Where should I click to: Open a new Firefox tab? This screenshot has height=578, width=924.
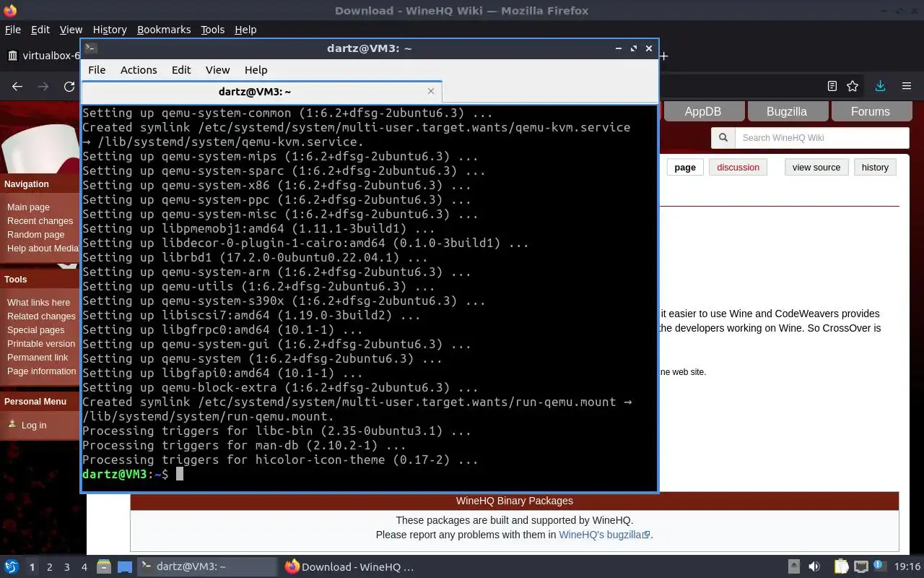pyautogui.click(x=664, y=56)
